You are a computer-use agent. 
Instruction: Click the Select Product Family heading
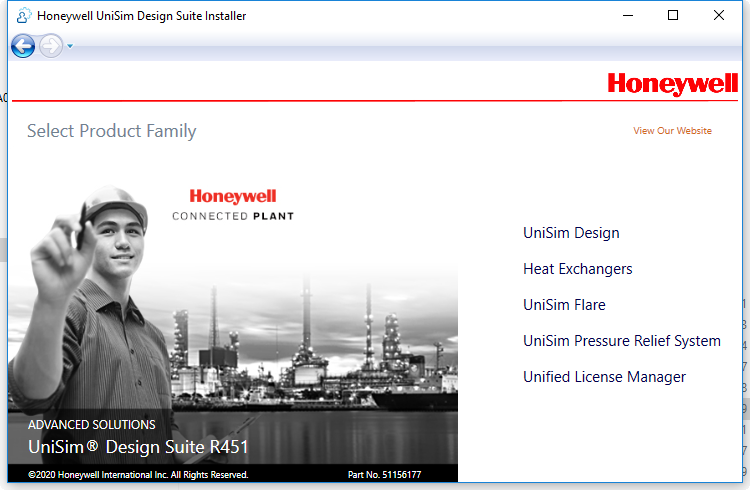pos(111,131)
